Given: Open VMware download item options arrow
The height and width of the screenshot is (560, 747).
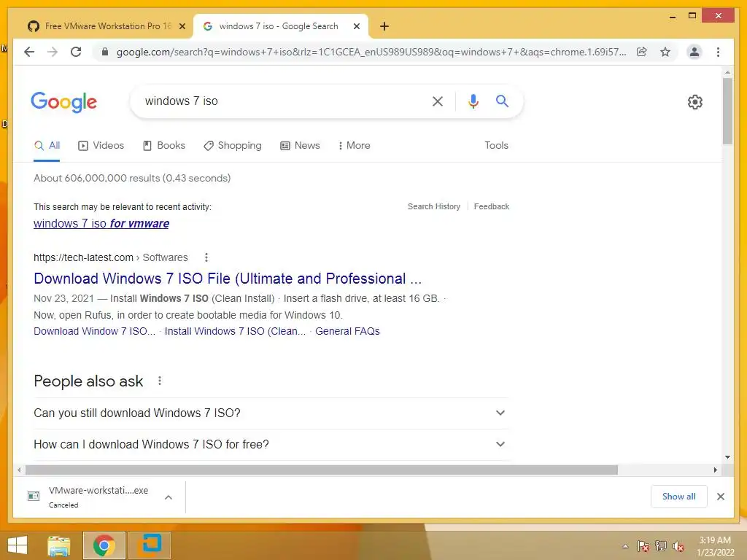Looking at the screenshot, I should tap(169, 497).
